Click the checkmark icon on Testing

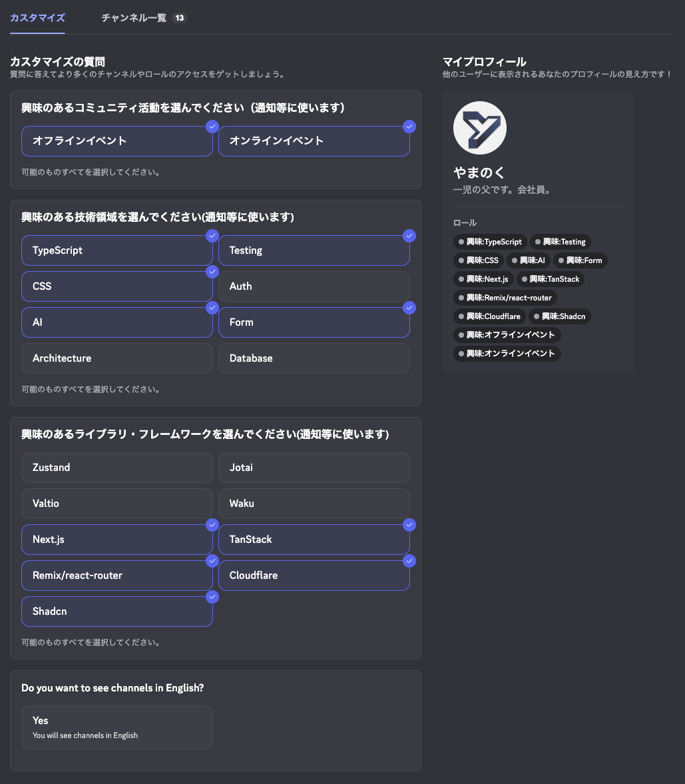[x=409, y=235]
